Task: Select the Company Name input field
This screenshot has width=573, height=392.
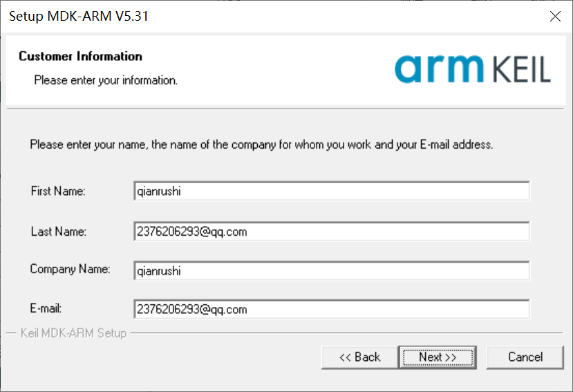Action: coord(332,271)
